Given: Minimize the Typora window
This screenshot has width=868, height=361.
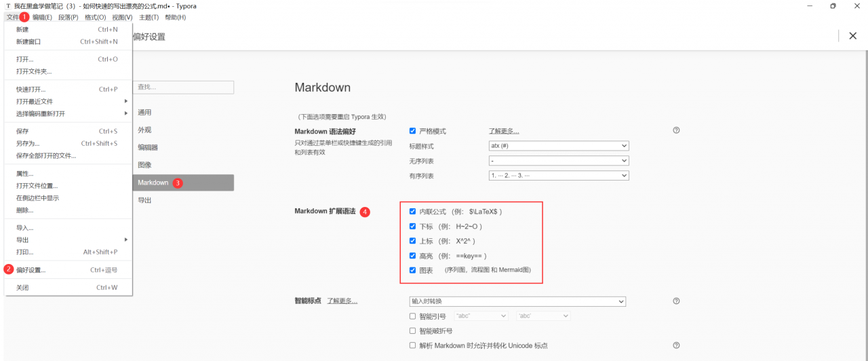Looking at the screenshot, I should pyautogui.click(x=810, y=5).
